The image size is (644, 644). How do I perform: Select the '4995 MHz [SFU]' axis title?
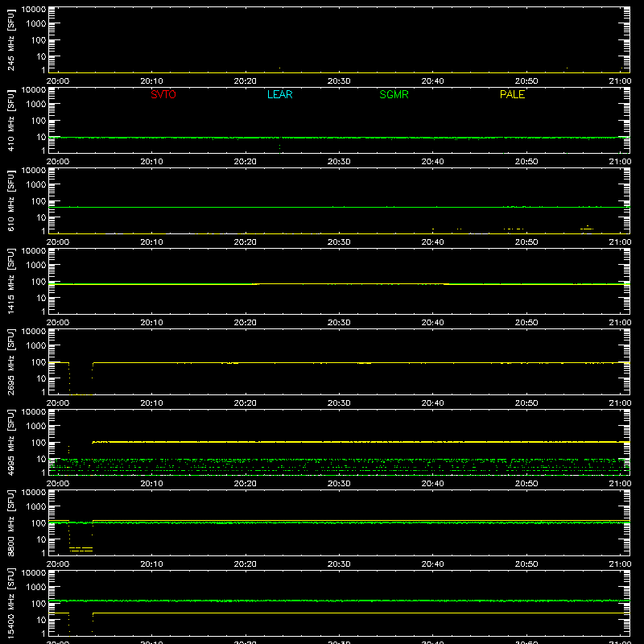(x=10, y=442)
